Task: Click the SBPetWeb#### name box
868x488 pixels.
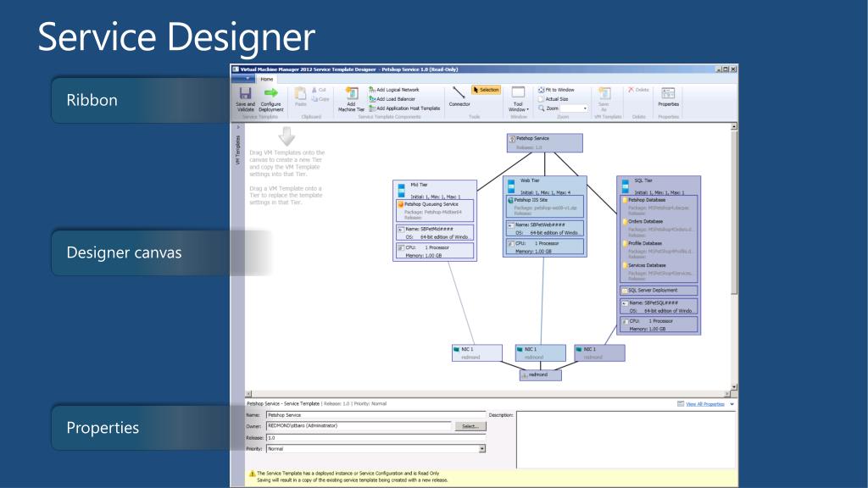Action: (x=545, y=229)
